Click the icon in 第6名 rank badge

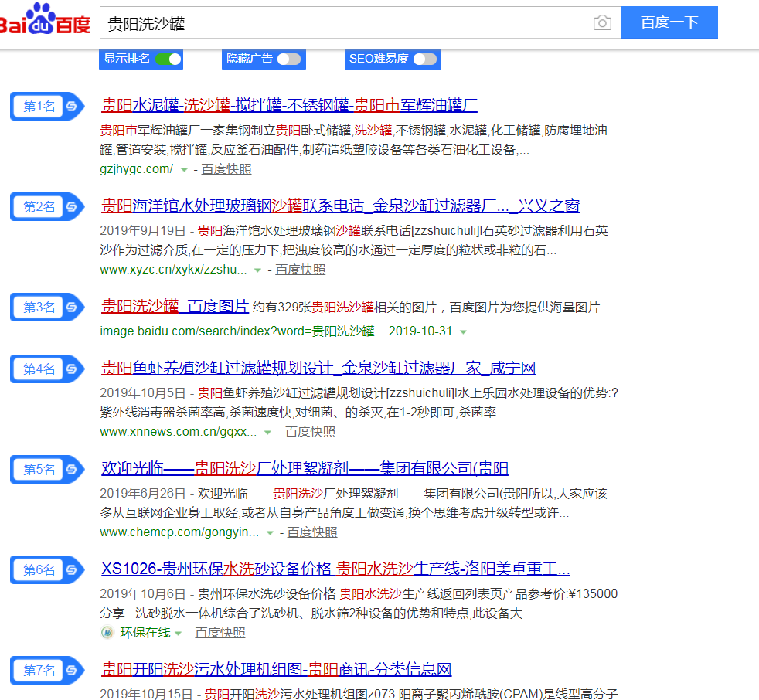pos(72,569)
